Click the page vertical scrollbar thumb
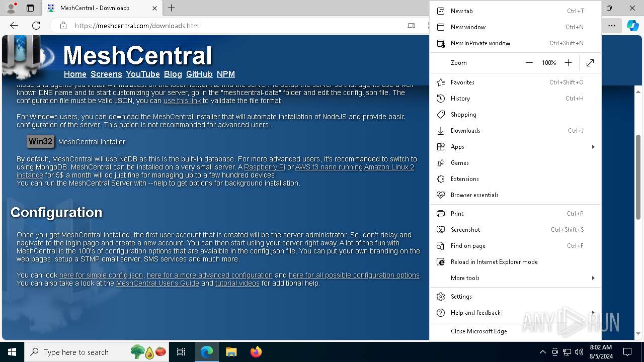This screenshot has width=644, height=362. click(x=638, y=176)
